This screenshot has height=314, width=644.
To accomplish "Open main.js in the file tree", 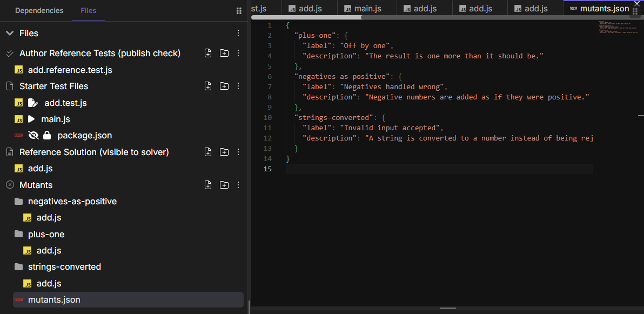I will (56, 119).
